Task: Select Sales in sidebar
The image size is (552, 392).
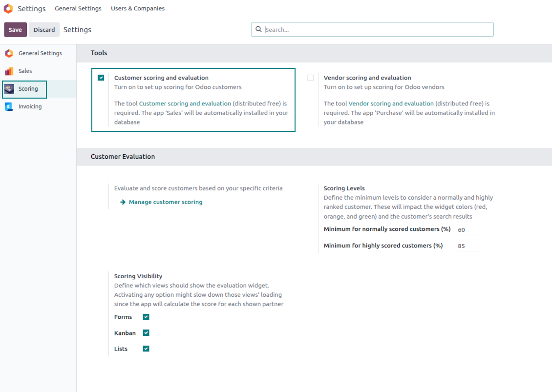Action: 38,71
